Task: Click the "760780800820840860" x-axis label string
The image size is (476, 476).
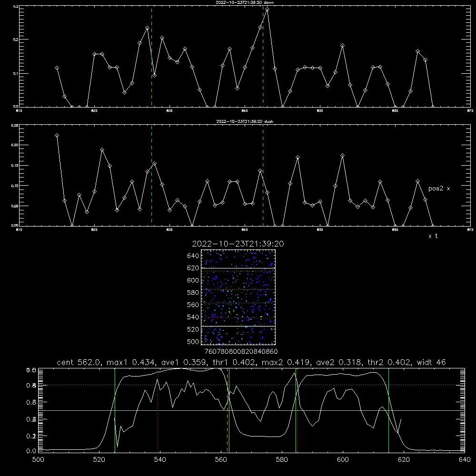Action: [x=241, y=351]
